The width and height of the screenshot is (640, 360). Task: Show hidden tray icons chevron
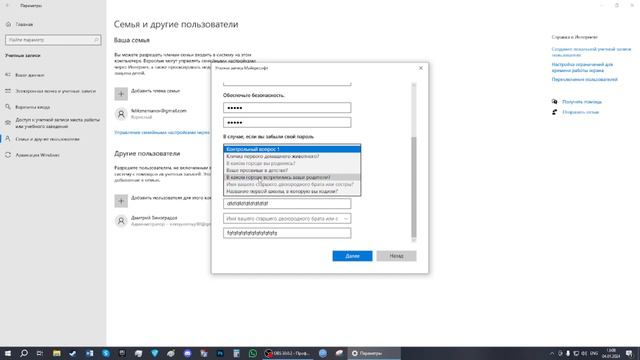click(x=552, y=353)
